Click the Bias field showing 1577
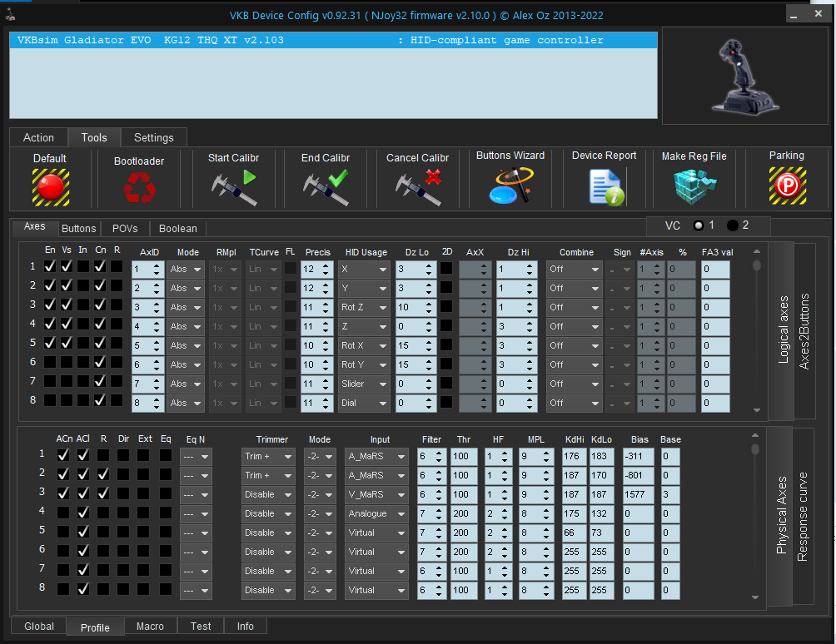836x644 pixels. tap(639, 494)
